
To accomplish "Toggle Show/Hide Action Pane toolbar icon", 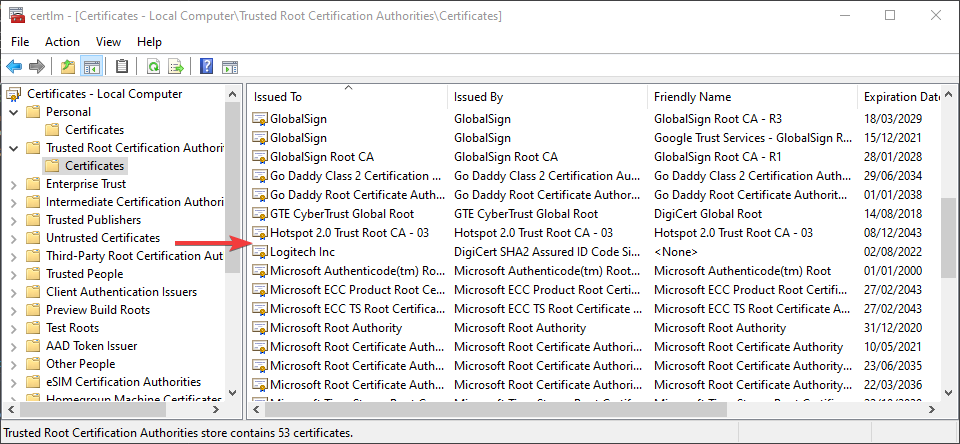I will [230, 66].
